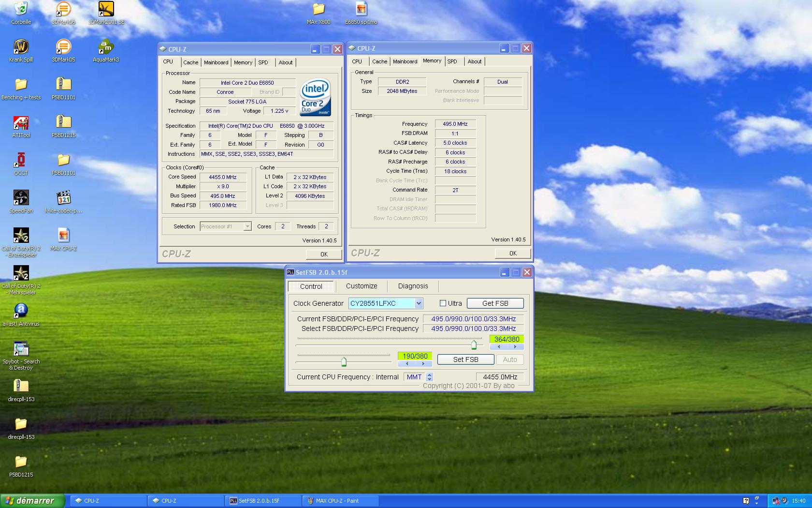Open About tab in right CPU-Z window
The height and width of the screenshot is (508, 812).
pyautogui.click(x=474, y=61)
